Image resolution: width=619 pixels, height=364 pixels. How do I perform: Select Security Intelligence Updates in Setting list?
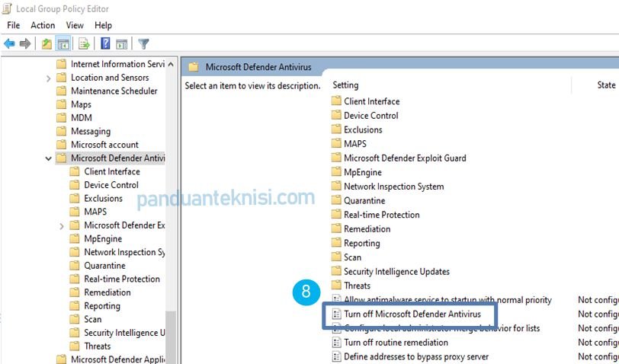coord(396,271)
